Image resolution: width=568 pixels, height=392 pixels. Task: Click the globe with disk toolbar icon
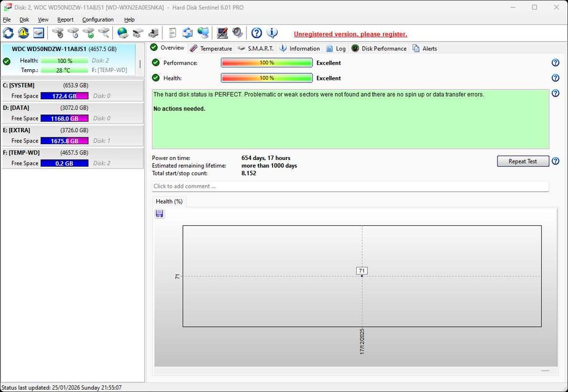[x=123, y=33]
